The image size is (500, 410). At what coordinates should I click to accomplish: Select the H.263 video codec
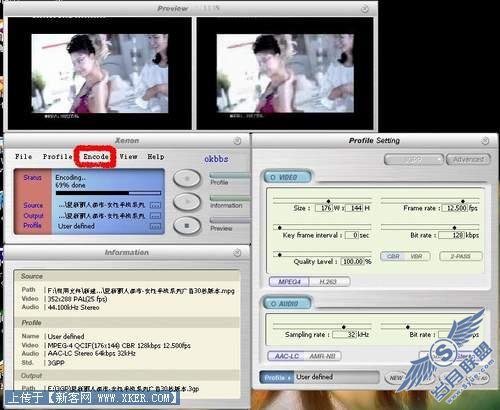click(329, 282)
